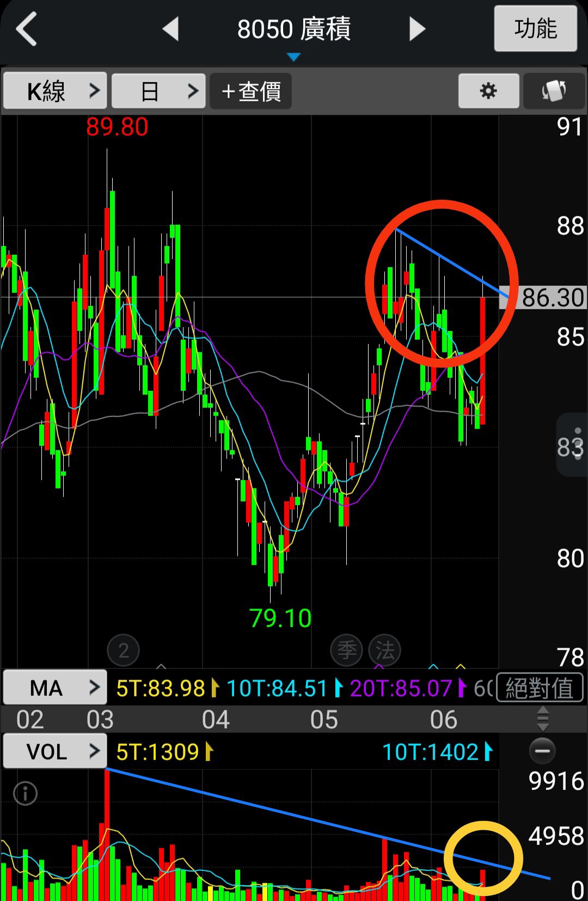Tap the 法 institutional marker icon

point(385,650)
